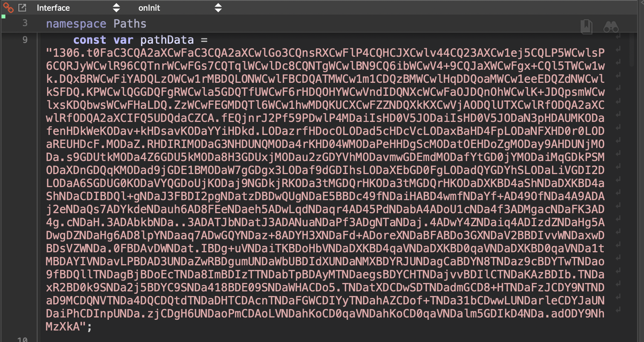This screenshot has width=644, height=342.
Task: Click the 'const' keyword
Action: point(90,40)
